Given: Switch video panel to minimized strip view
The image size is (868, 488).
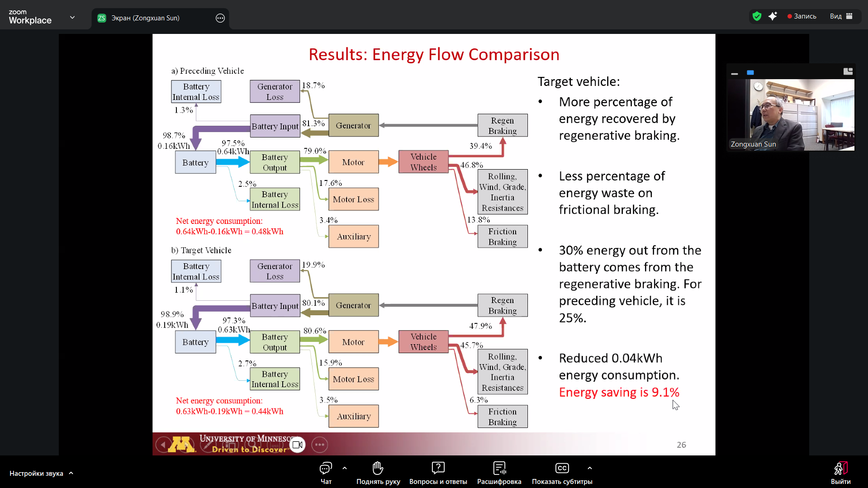Looking at the screenshot, I should pos(735,72).
